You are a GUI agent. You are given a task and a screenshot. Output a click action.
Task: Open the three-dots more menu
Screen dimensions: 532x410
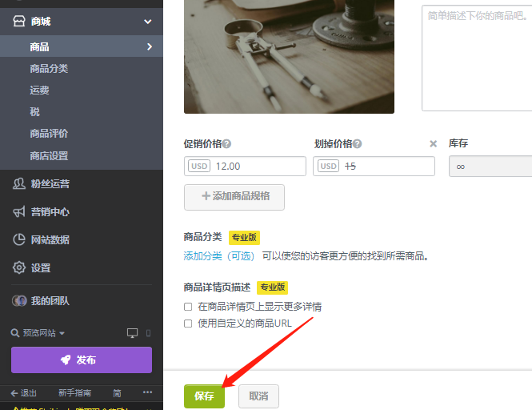[x=147, y=392]
